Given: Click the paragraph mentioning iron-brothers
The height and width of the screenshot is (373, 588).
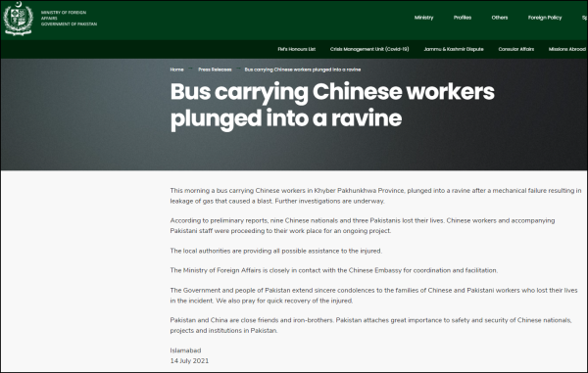Looking at the screenshot, I should (370, 325).
